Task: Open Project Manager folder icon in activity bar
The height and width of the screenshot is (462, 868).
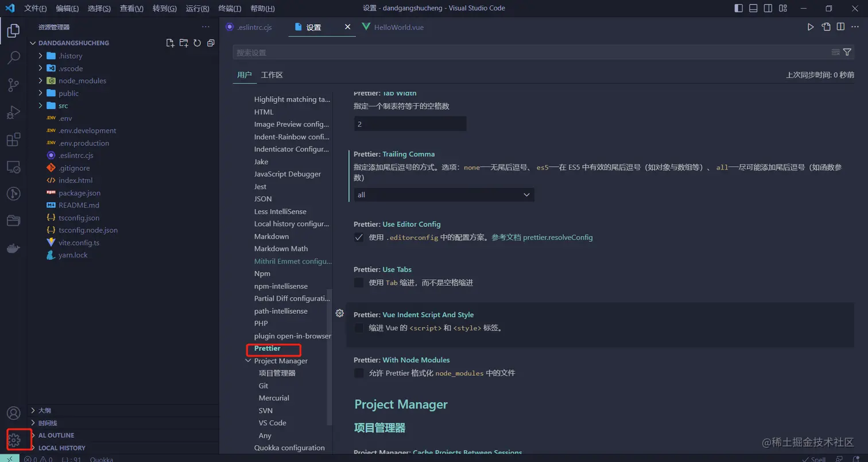Action: 13,221
